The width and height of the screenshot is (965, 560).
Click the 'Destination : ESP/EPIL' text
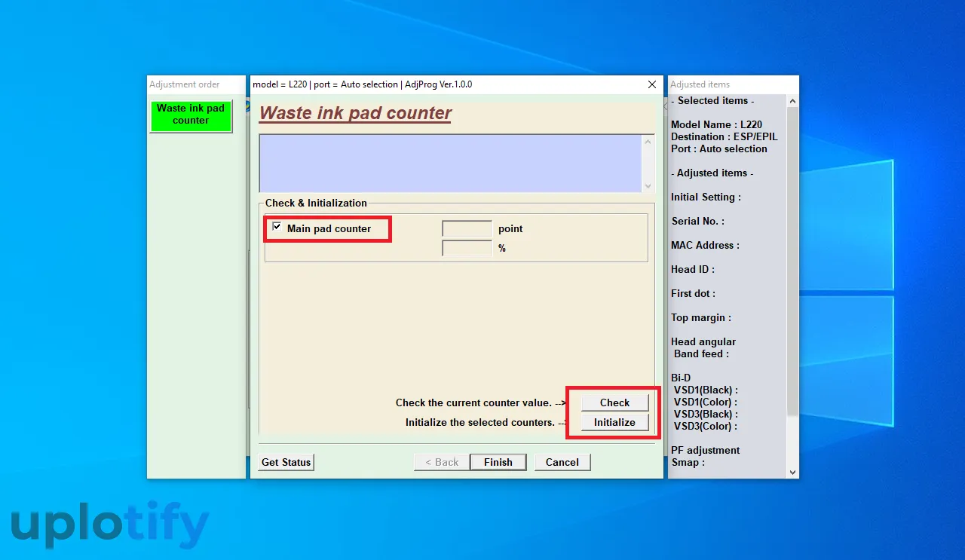[724, 136]
